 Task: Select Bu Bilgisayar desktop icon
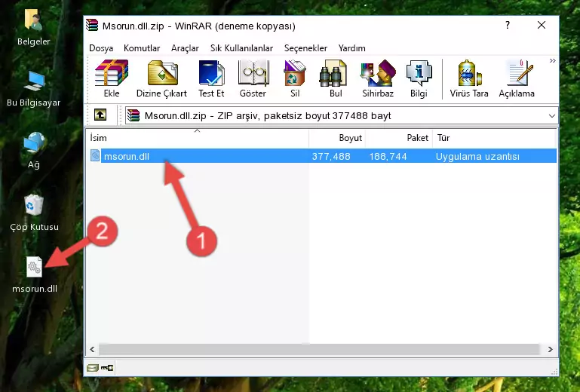[x=33, y=89]
